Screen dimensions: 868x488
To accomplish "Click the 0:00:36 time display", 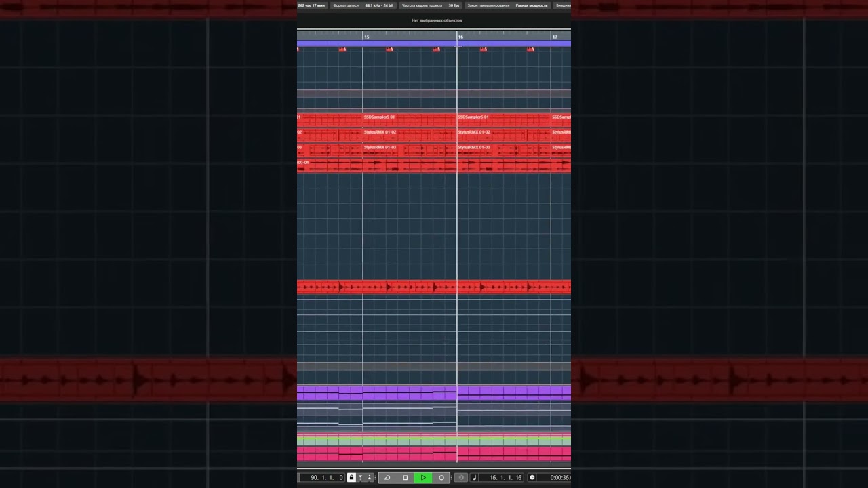I will click(x=560, y=477).
